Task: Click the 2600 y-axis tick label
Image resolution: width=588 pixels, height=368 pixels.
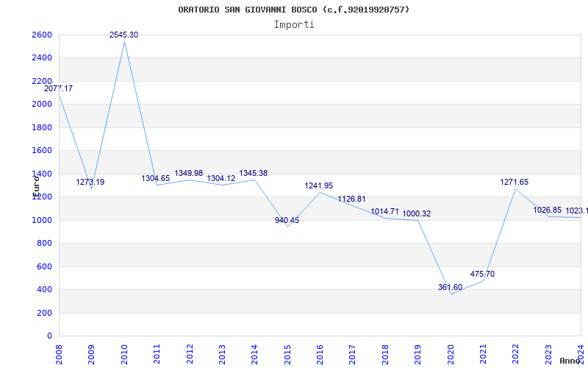Action: click(x=42, y=35)
